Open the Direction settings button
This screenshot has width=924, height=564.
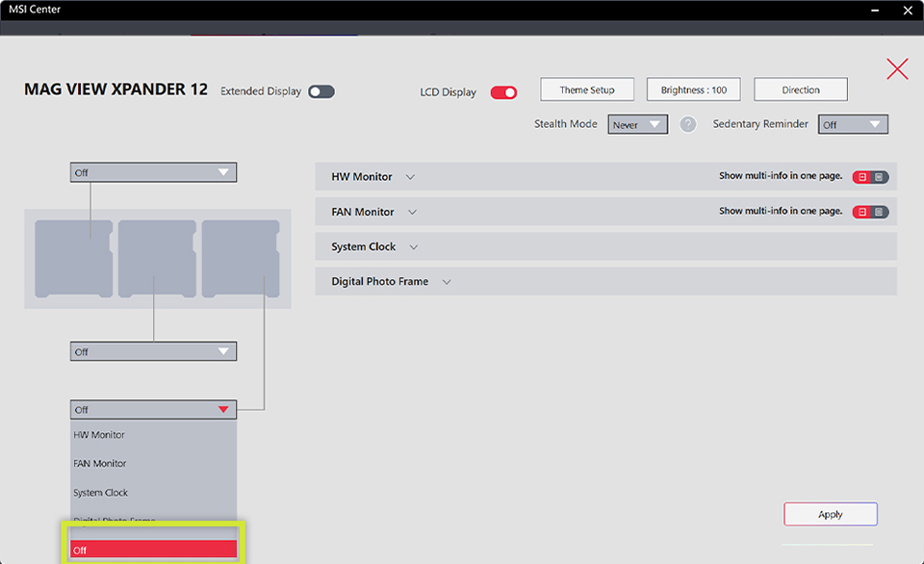coord(800,90)
